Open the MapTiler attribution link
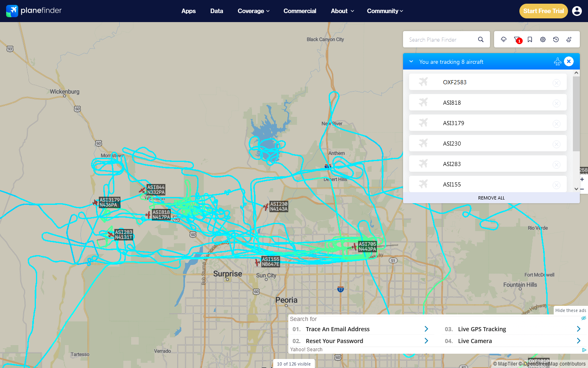Image resolution: width=588 pixels, height=368 pixels. (x=505, y=364)
